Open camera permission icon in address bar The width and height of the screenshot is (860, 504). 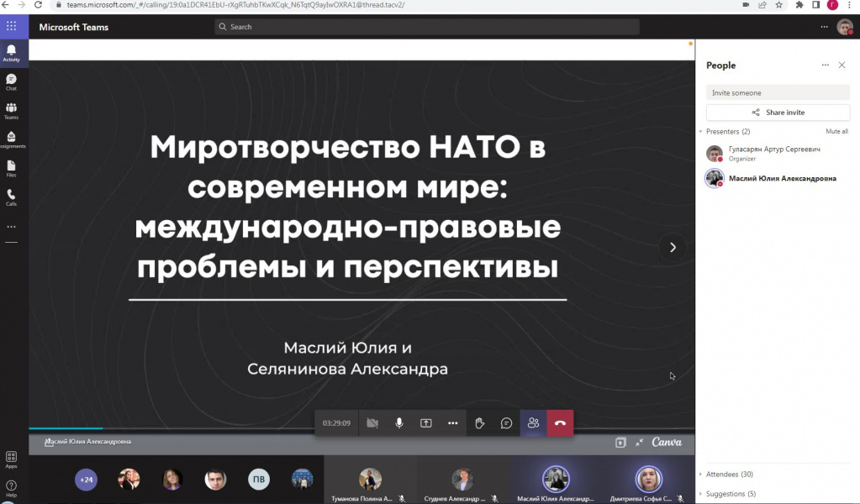(x=746, y=5)
